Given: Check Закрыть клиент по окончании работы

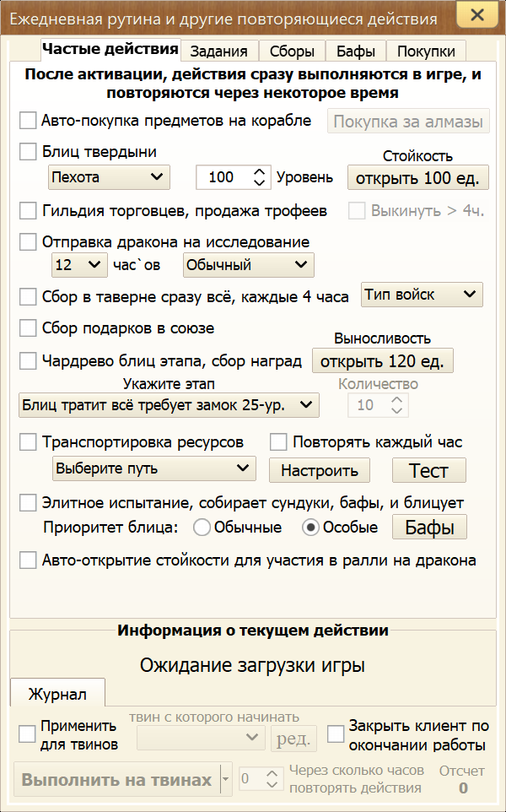Looking at the screenshot, I should pyautogui.click(x=336, y=734).
